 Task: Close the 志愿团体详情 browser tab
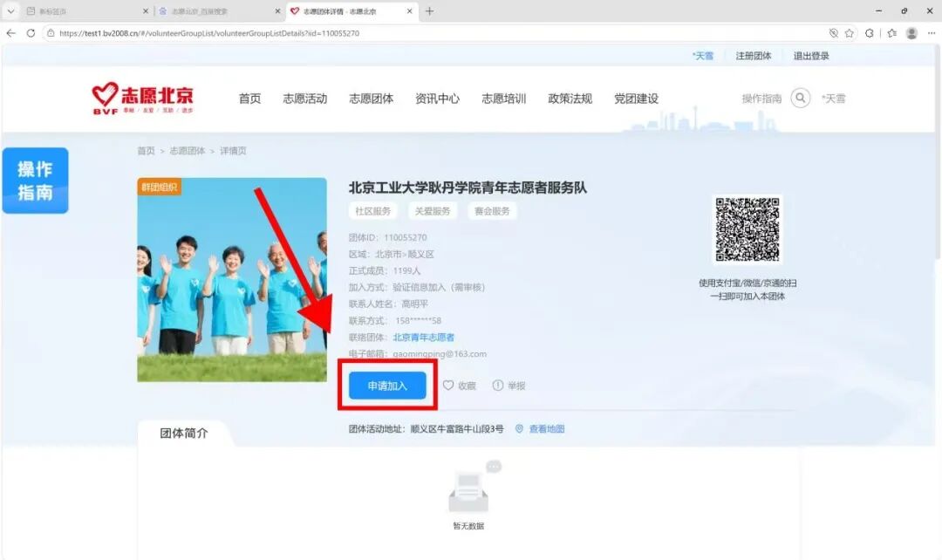(x=409, y=10)
